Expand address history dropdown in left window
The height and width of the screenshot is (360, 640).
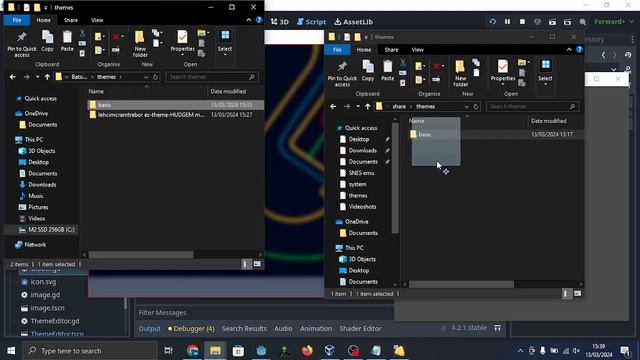point(146,77)
